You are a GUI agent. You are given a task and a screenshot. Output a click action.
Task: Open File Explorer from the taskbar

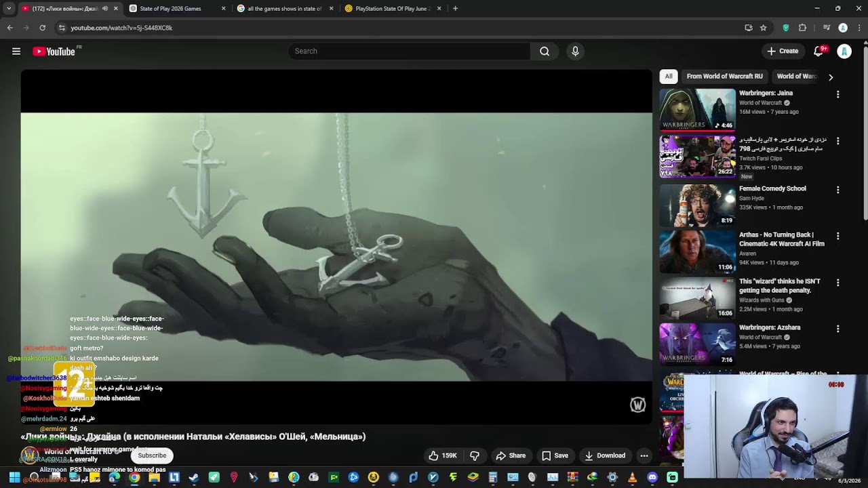[x=154, y=477]
